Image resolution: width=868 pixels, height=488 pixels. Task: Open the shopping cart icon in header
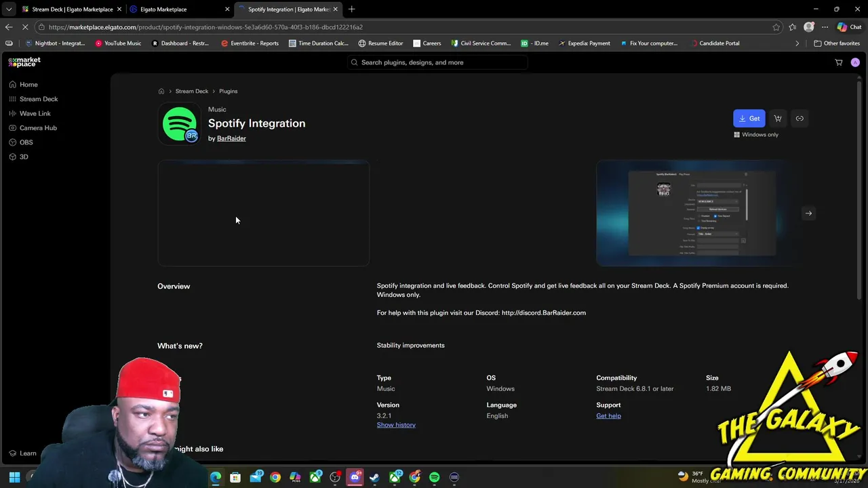pyautogui.click(x=839, y=62)
